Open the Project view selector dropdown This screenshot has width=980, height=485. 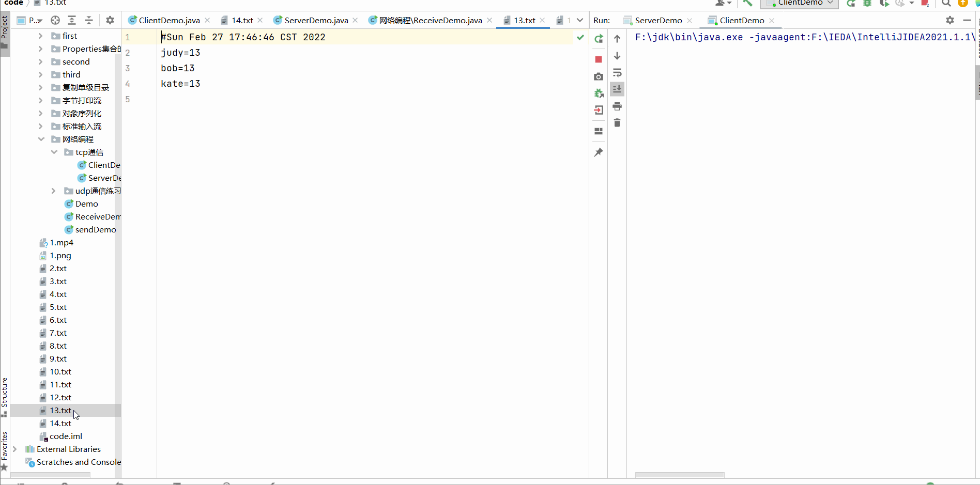[30, 20]
